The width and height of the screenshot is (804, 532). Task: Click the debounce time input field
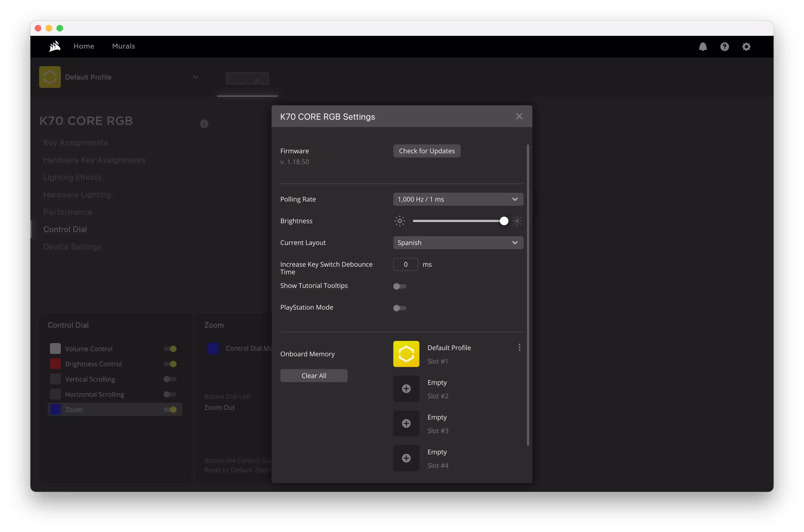coord(405,264)
